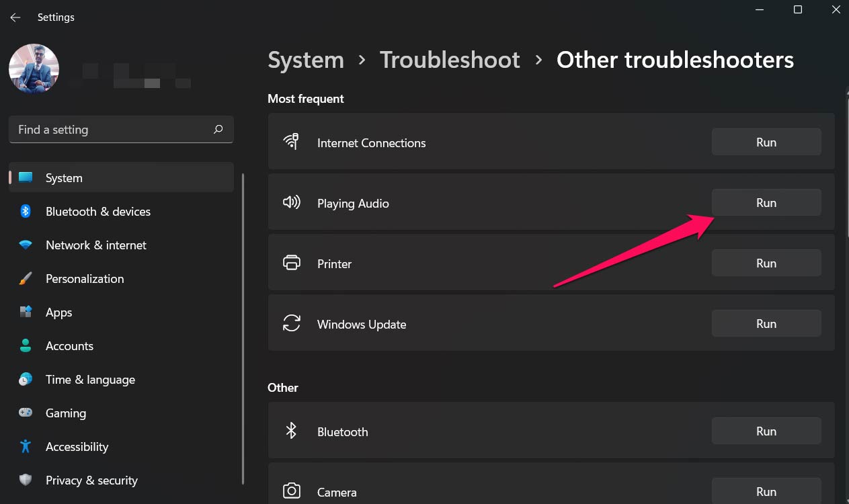Run the Playing Audio troubleshooter

click(x=766, y=202)
